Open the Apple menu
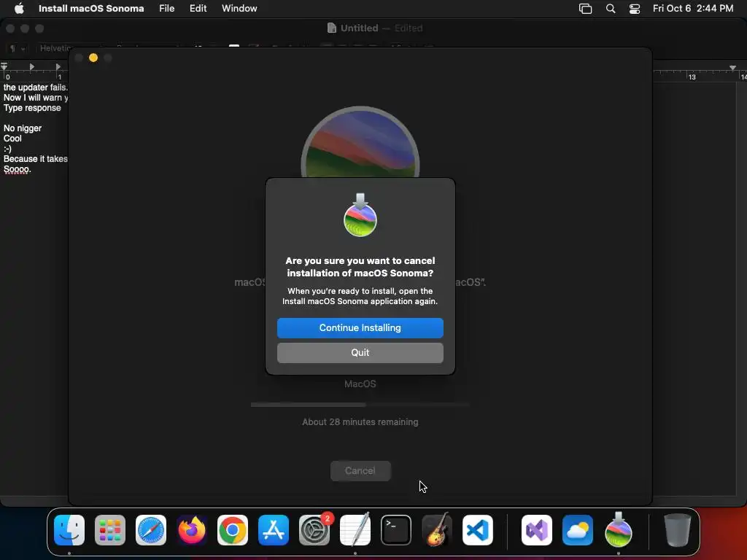This screenshot has height=560, width=747. [x=19, y=8]
